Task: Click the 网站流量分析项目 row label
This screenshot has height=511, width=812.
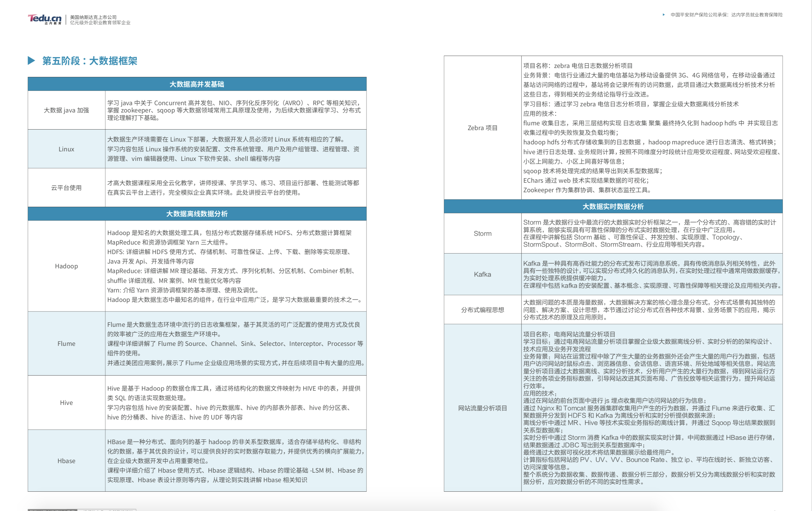Action: coord(483,408)
